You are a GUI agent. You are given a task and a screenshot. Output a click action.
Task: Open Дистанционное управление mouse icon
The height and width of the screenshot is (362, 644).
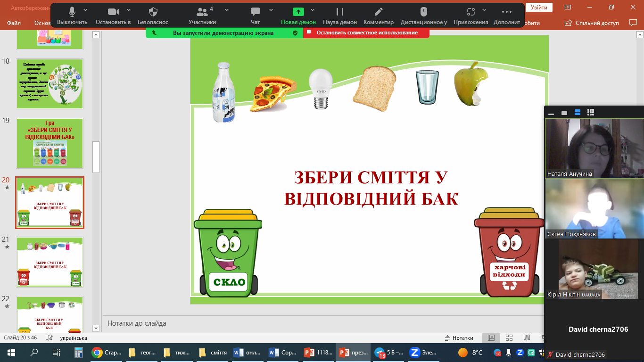[424, 16]
